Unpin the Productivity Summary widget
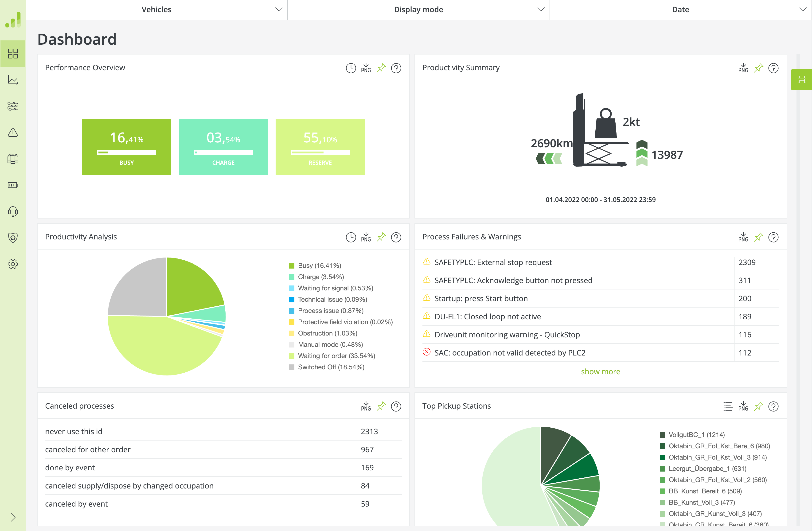Screen dimensions: 812x531 coord(758,68)
